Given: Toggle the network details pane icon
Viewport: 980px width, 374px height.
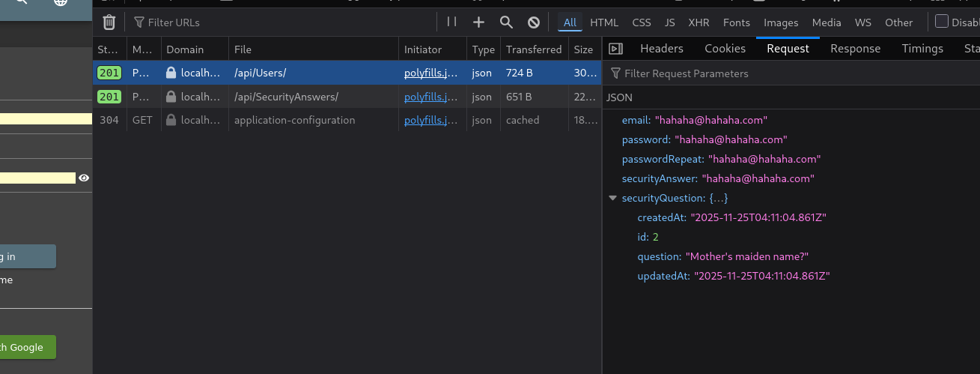Looking at the screenshot, I should click(x=615, y=49).
